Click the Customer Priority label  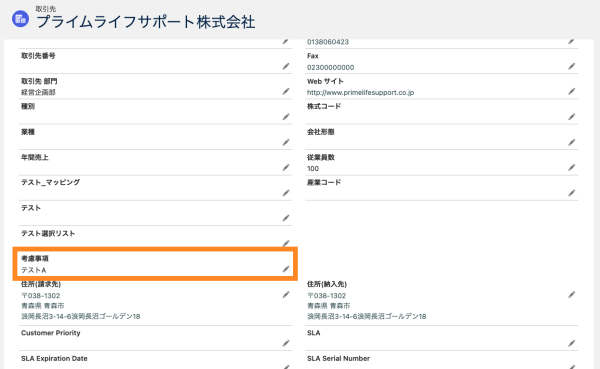point(51,333)
